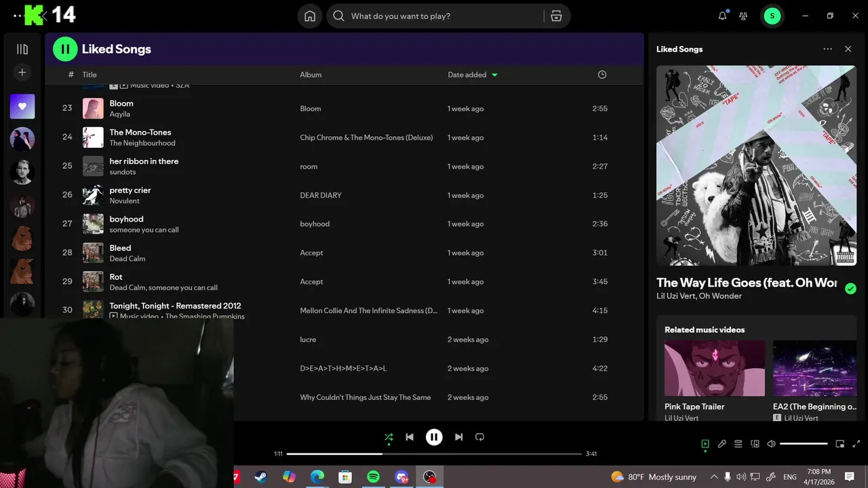The width and height of the screenshot is (868, 488).
Task: Go to Spotify Home
Action: pos(310,16)
